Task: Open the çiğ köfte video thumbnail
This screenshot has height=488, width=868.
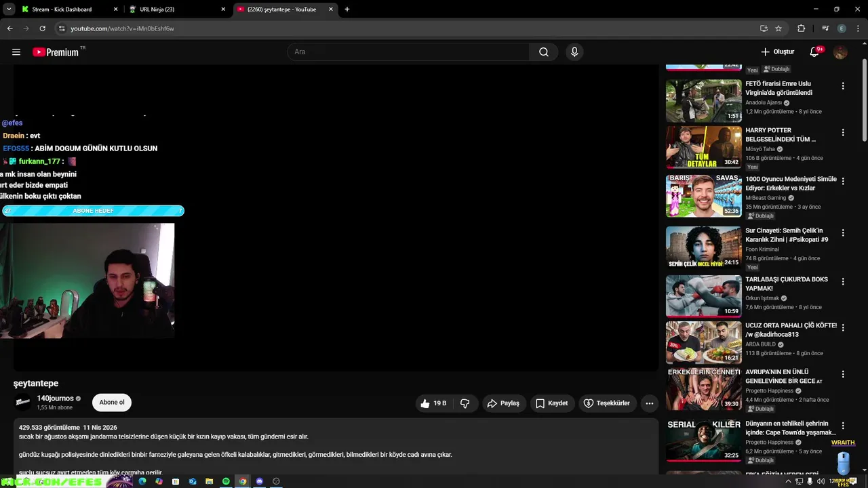Action: 703,342
